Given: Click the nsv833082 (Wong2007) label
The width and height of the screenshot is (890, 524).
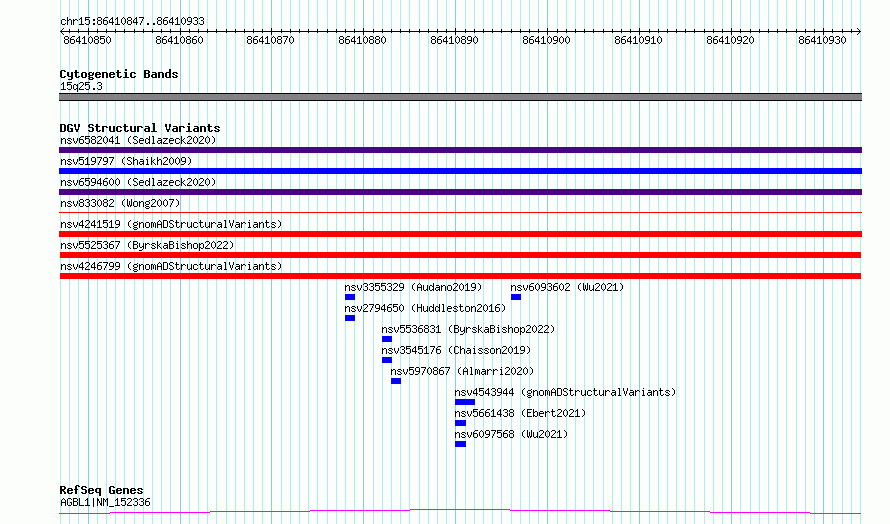Looking at the screenshot, I should tap(120, 203).
